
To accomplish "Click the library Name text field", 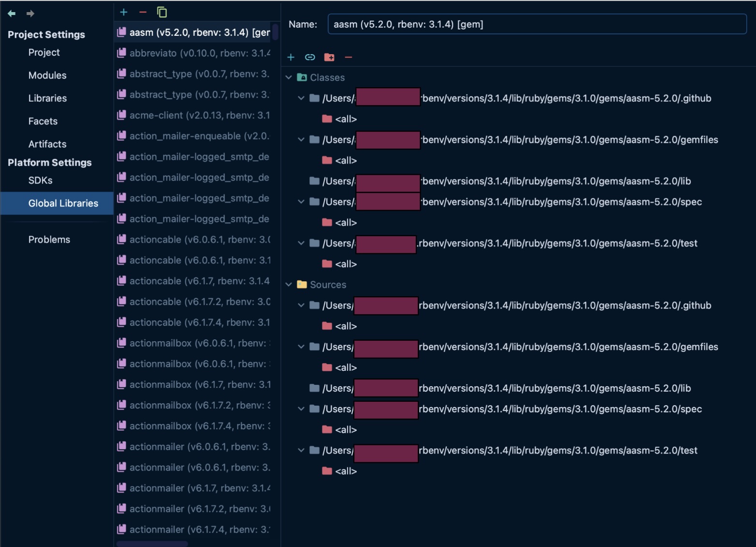I will click(536, 24).
